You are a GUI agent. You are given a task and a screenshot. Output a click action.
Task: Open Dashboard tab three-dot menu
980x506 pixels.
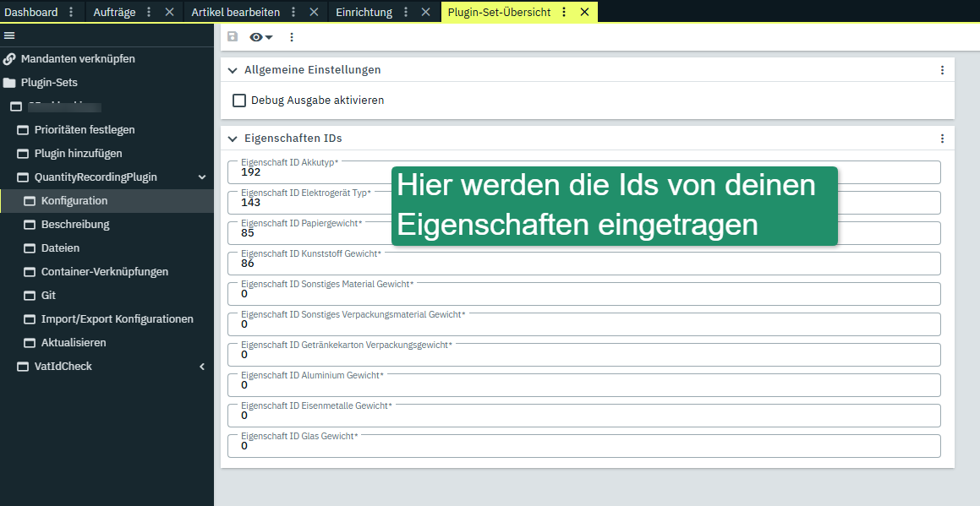(71, 12)
